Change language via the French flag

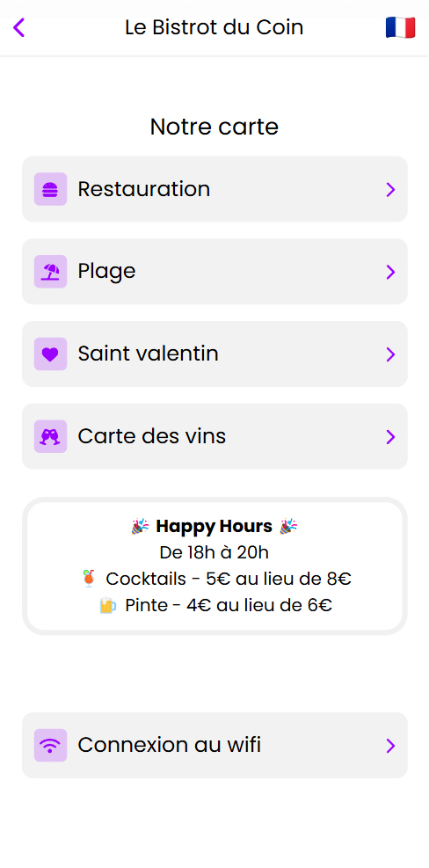click(x=400, y=27)
